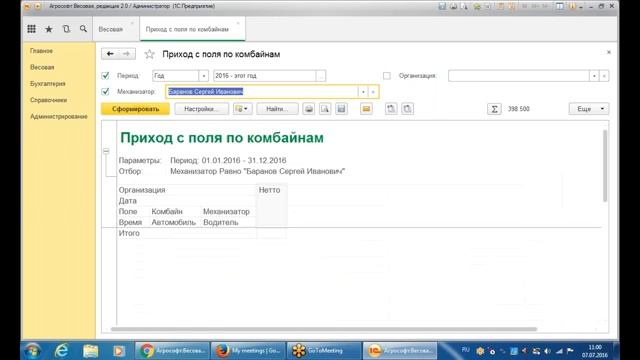This screenshot has height=360, width=640.
Task: Open Бухгалтерия section in sidebar
Action: coord(47,84)
